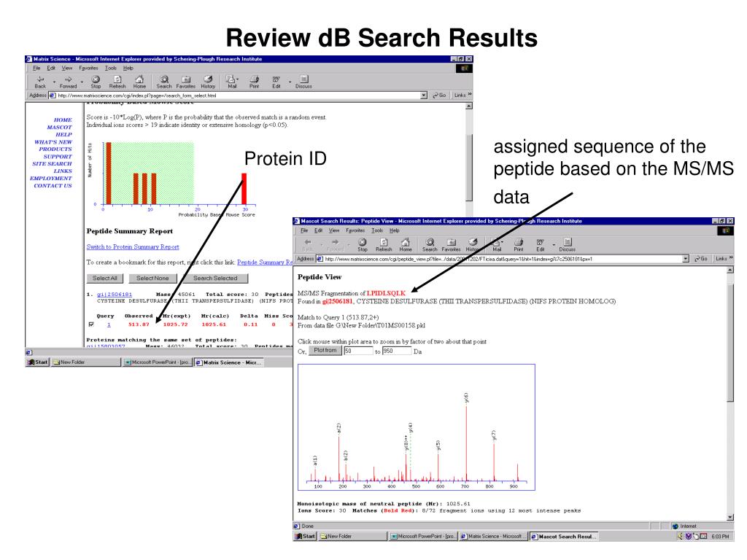
Task: Click y(6) peak in MS/MS spectrum plot
Action: pos(466,443)
